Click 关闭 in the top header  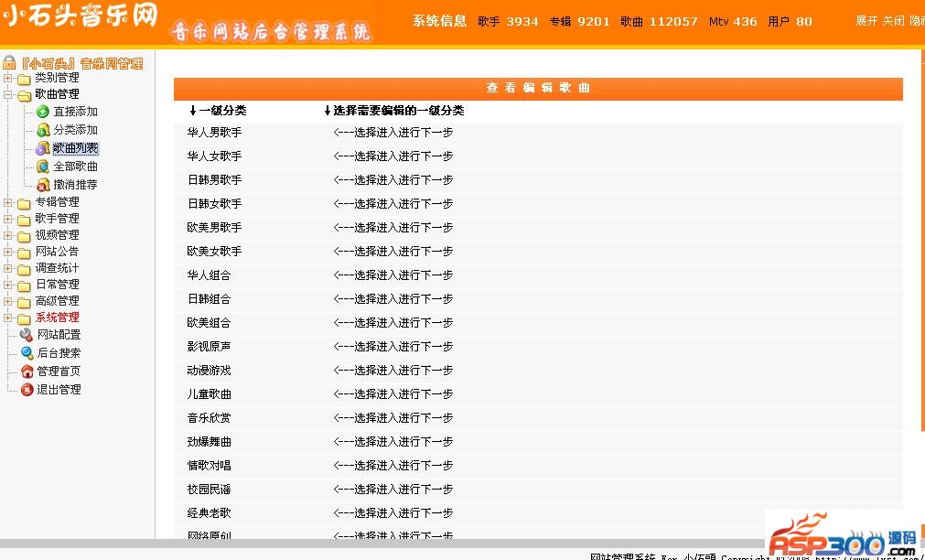pos(893,21)
